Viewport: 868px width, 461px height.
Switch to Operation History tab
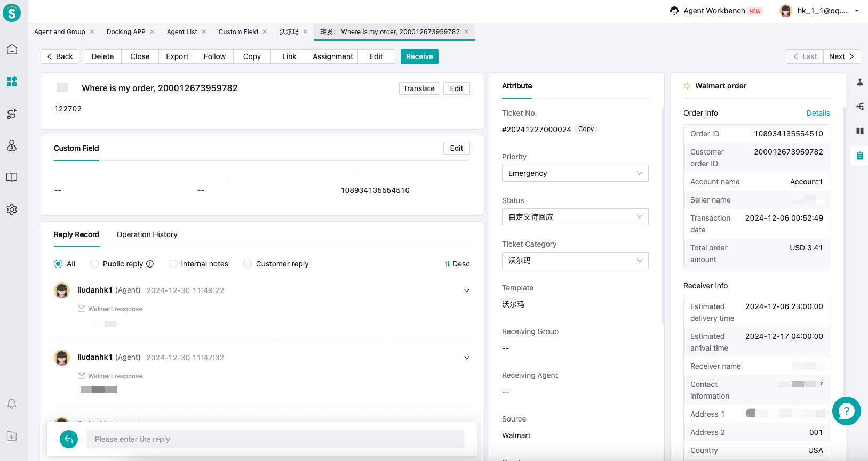pyautogui.click(x=147, y=234)
